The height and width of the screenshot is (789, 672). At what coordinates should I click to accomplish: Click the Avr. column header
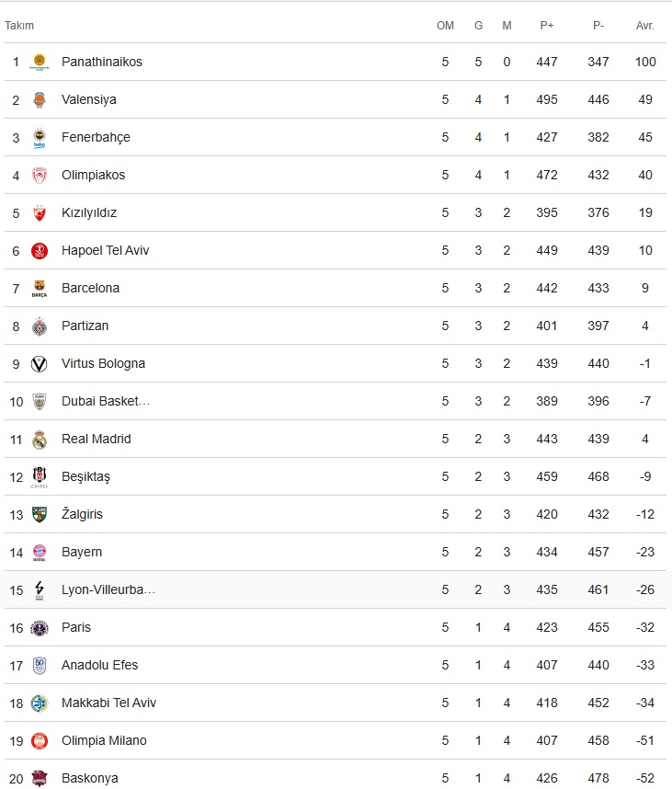(x=645, y=26)
